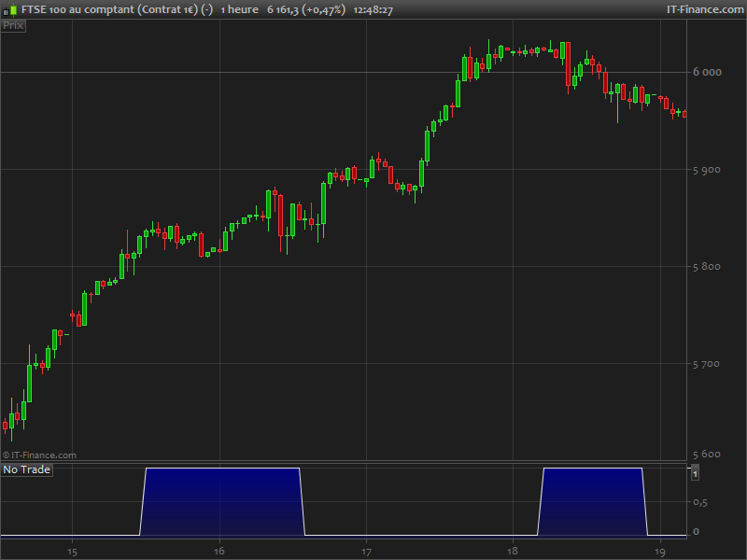The image size is (747, 560).
Task: Click the "Prix" panel label
Action: 13,26
